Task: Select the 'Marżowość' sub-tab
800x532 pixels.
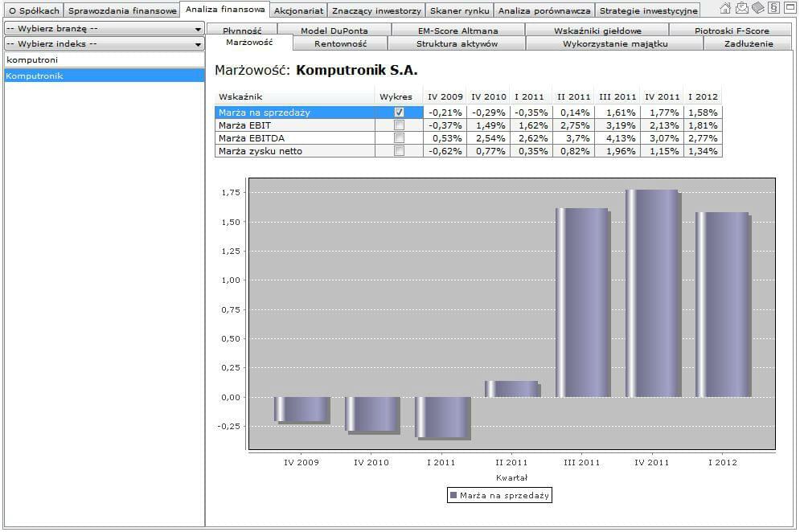Action: click(249, 43)
